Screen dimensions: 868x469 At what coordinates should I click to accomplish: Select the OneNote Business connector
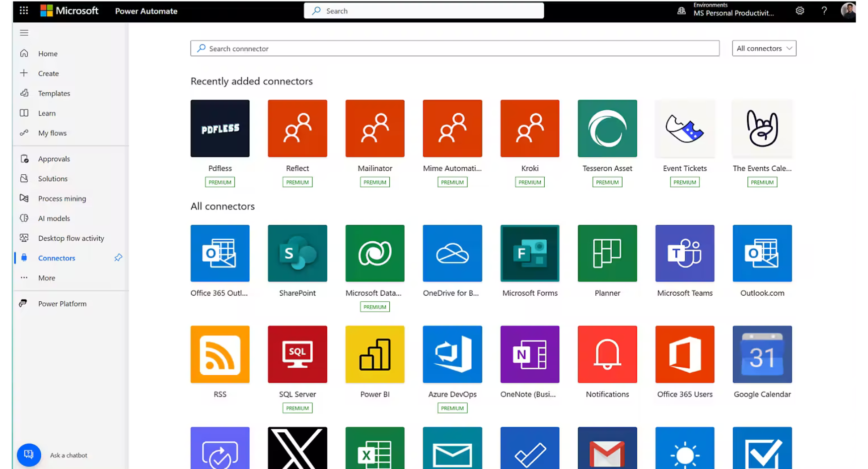point(530,354)
